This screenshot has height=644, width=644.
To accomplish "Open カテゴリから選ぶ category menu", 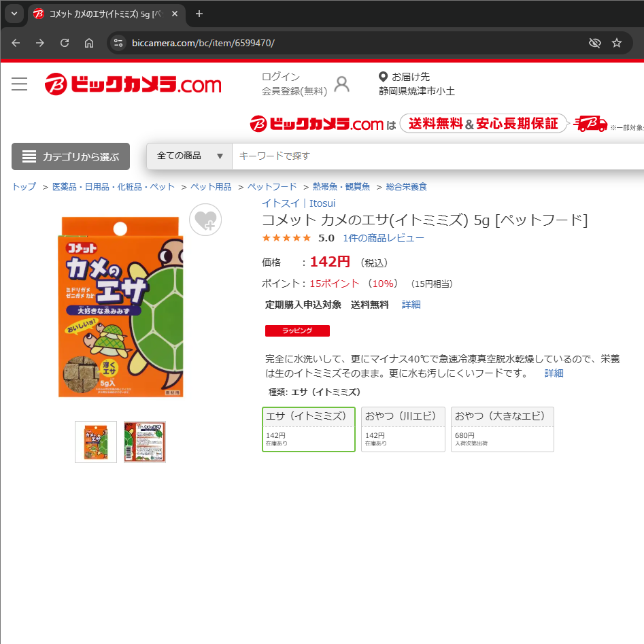I will click(x=71, y=156).
